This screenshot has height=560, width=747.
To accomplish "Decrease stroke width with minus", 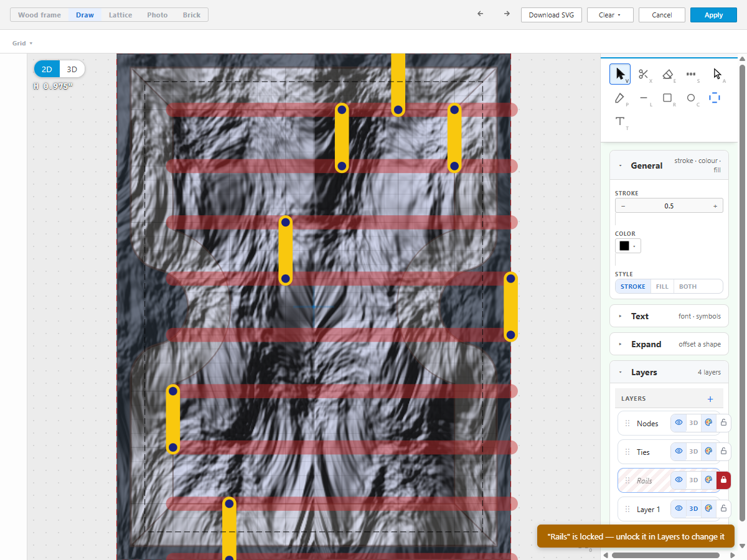I will click(623, 206).
